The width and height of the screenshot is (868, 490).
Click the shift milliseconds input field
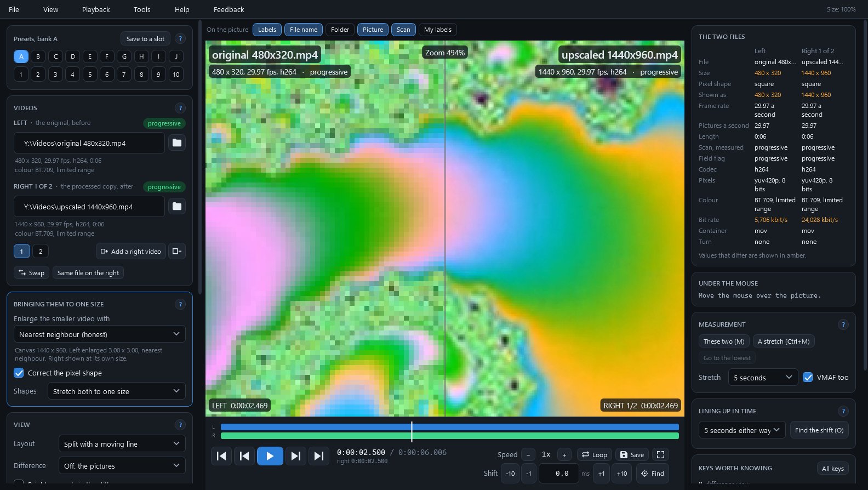pos(559,474)
